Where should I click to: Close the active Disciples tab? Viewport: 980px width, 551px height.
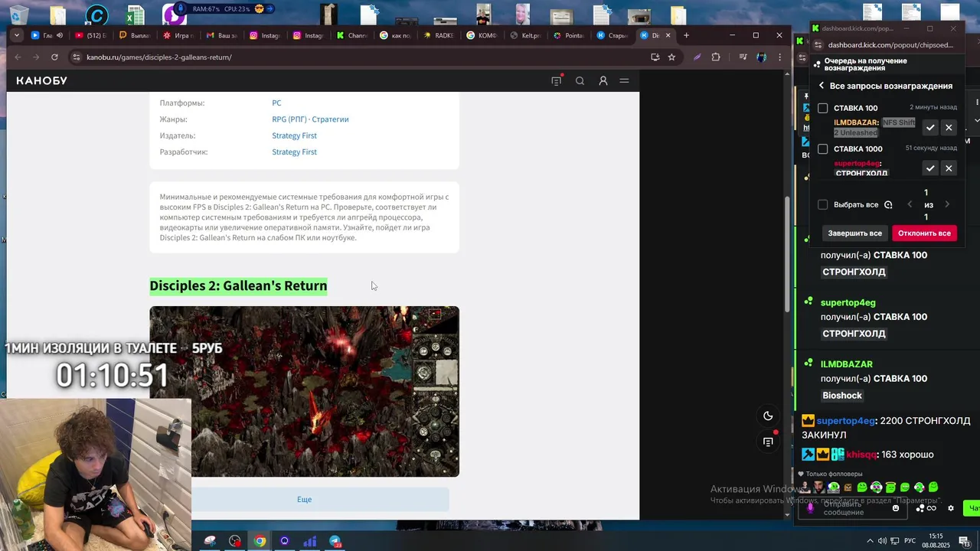(x=668, y=35)
